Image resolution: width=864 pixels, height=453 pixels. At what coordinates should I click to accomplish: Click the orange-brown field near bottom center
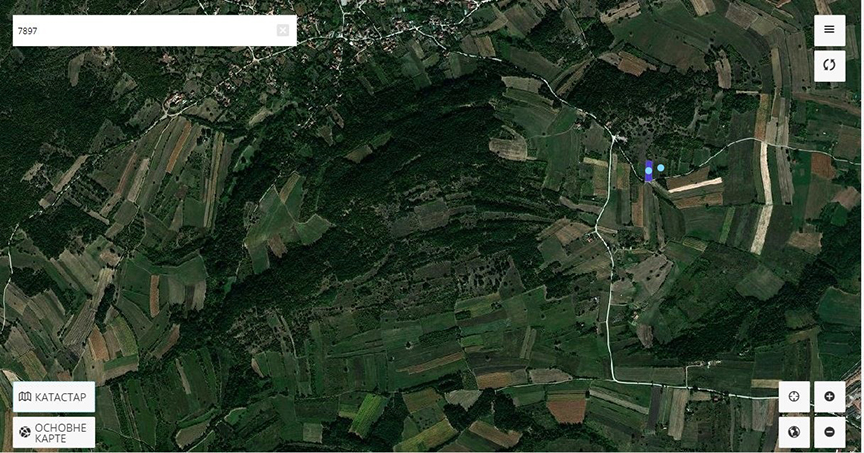pos(566,411)
